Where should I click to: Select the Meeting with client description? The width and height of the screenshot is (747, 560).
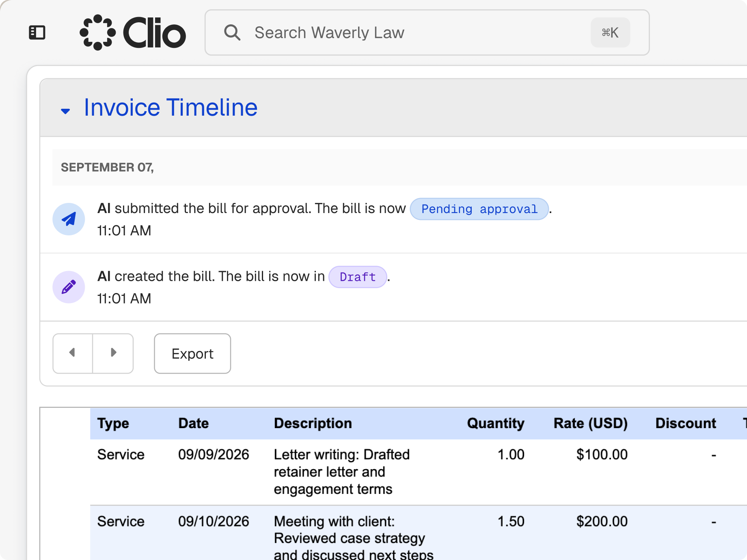click(354, 538)
